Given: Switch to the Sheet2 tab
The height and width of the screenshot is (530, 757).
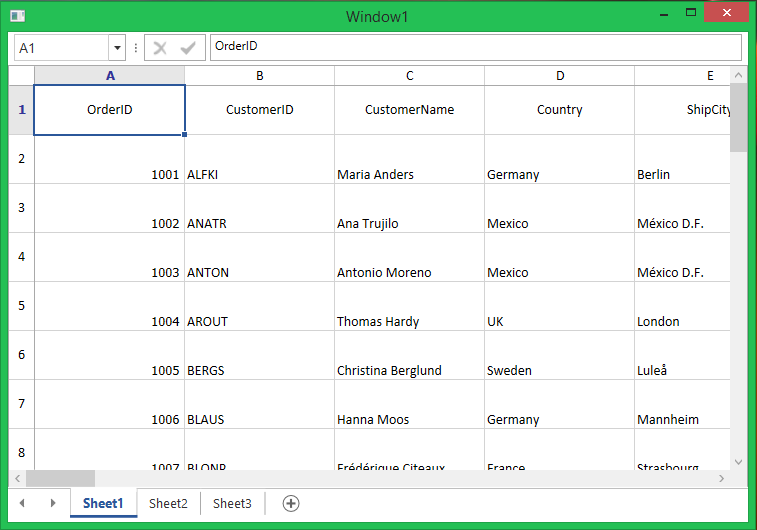Looking at the screenshot, I should click(168, 503).
